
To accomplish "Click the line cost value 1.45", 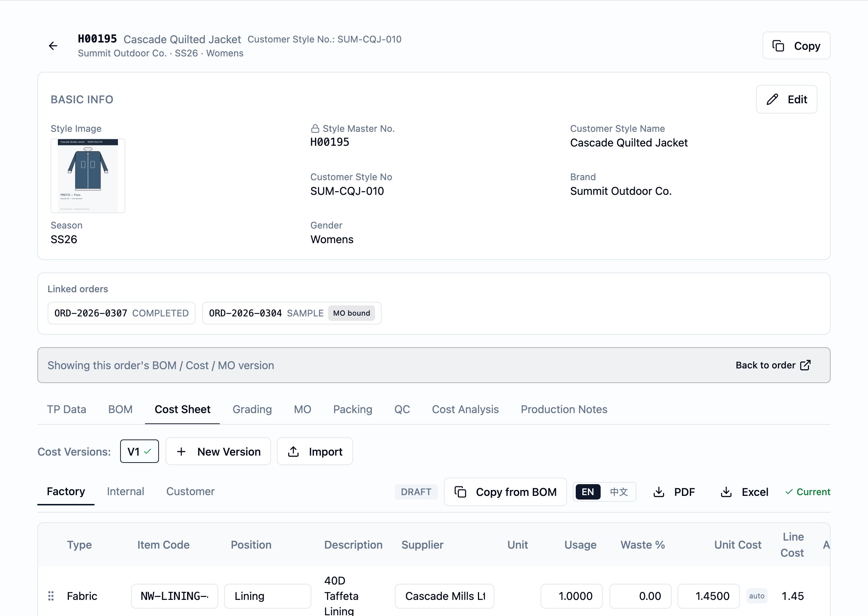I will point(793,596).
